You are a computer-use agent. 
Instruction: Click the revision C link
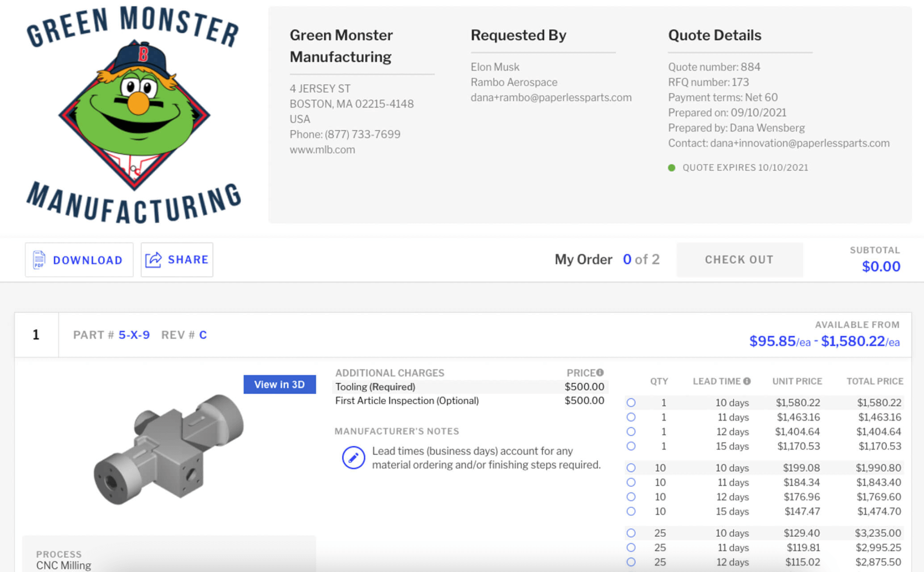(x=203, y=335)
